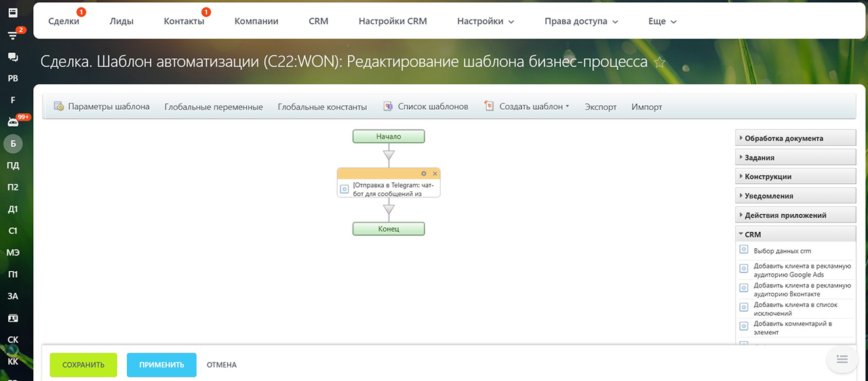Click the Список шаблонов toolbar icon
Image resolution: width=868 pixels, height=381 pixels.
(389, 106)
